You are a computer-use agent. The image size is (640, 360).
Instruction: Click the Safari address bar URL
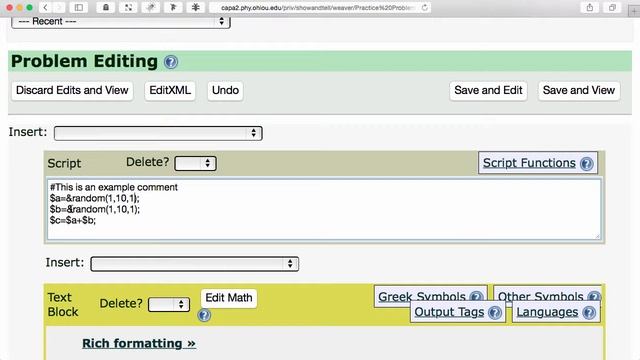click(318, 8)
